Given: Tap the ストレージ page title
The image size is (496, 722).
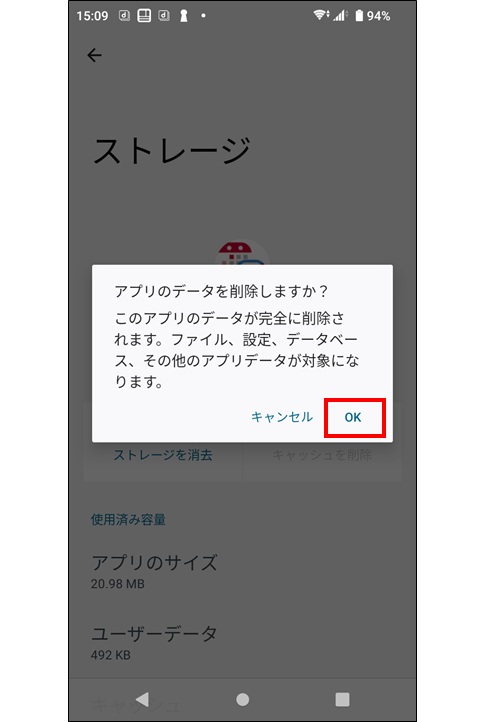Looking at the screenshot, I should click(172, 151).
